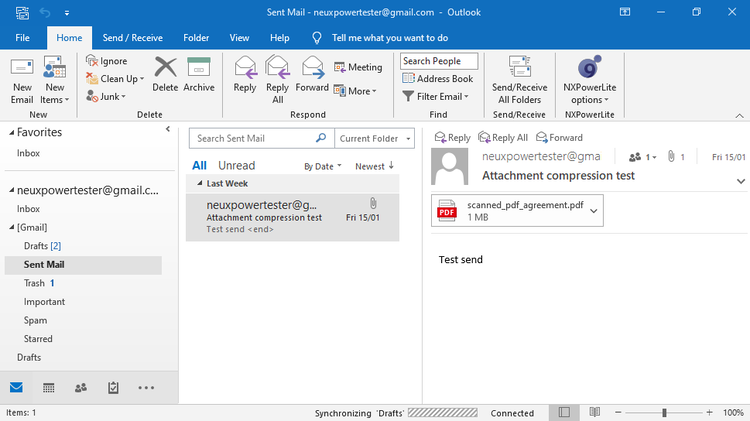This screenshot has width=750, height=421.
Task: Reply with a Meeting
Action: (358, 67)
